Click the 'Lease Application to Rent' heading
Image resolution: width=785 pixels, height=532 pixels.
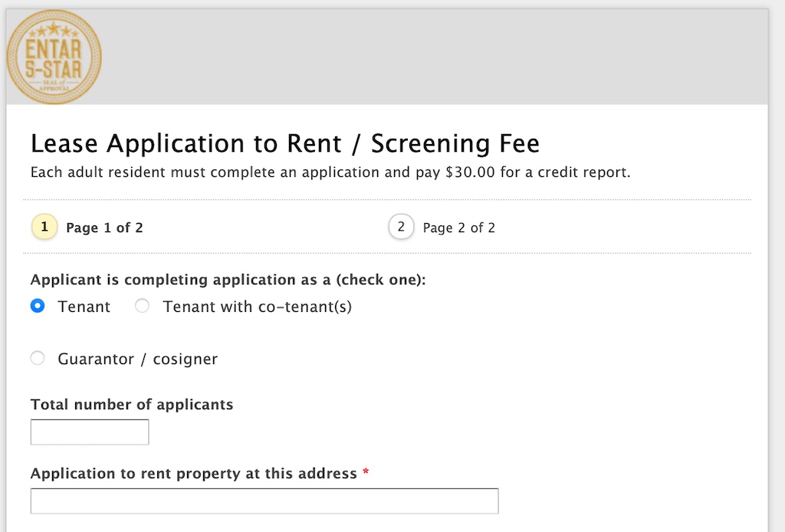[284, 143]
